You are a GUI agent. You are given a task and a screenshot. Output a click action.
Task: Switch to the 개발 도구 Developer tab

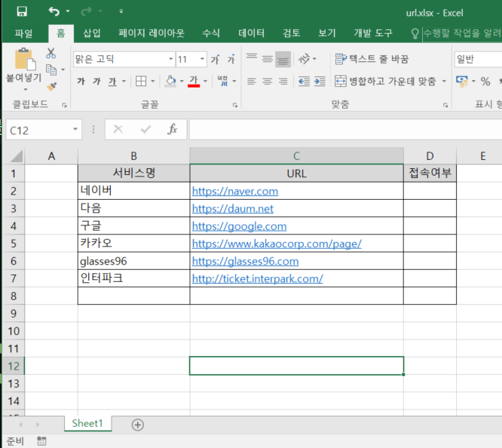373,33
